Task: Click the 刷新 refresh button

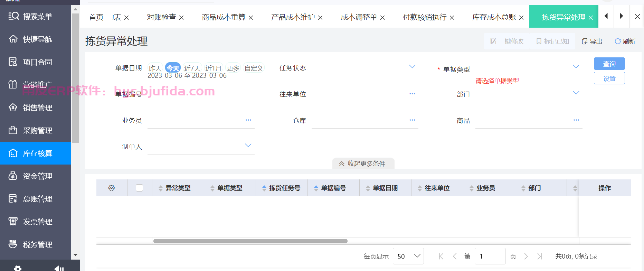Action: click(625, 41)
